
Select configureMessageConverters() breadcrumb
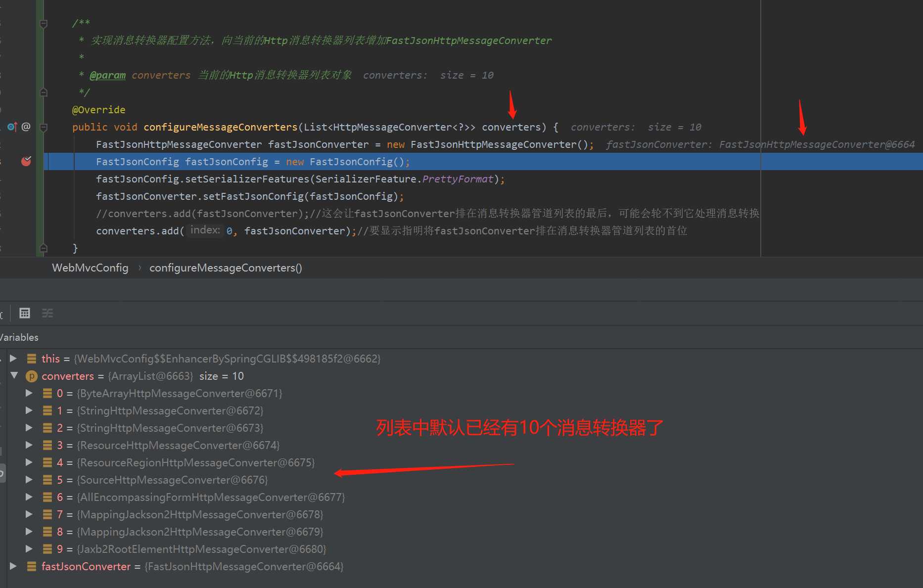pos(226,268)
